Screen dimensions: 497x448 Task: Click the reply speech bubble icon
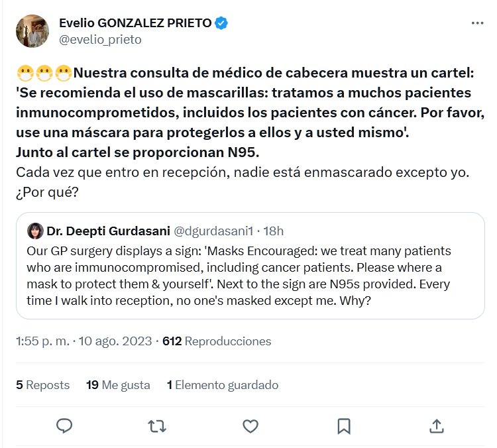[x=64, y=425]
